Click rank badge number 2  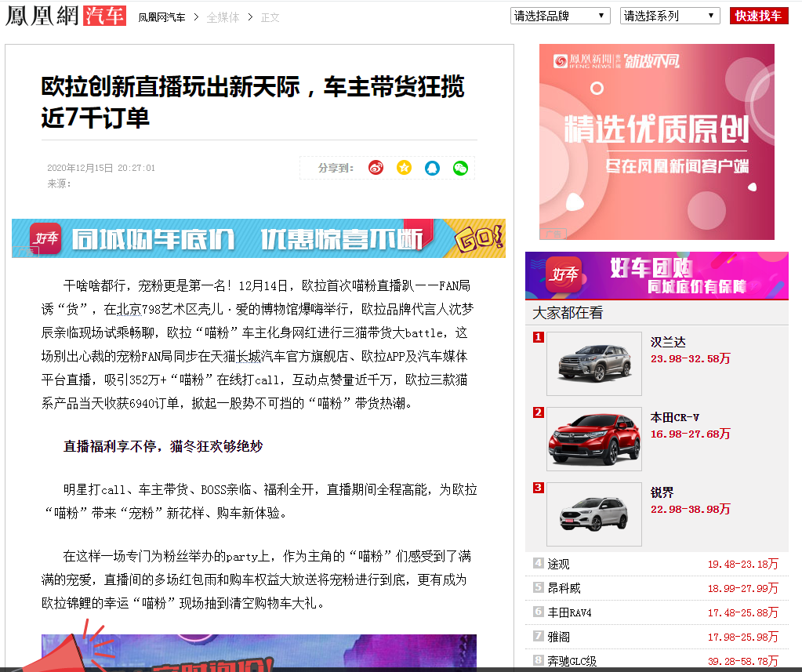coord(538,412)
